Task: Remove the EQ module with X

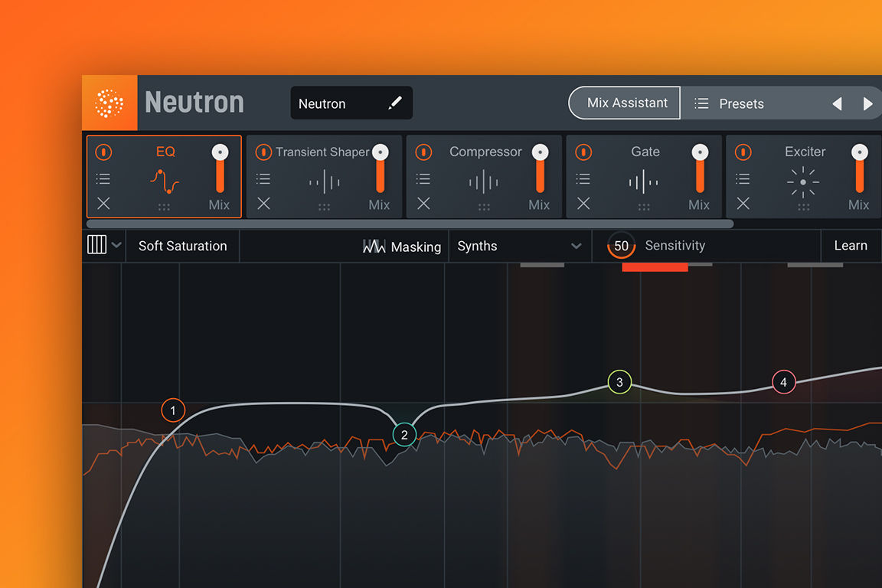Action: pyautogui.click(x=103, y=203)
